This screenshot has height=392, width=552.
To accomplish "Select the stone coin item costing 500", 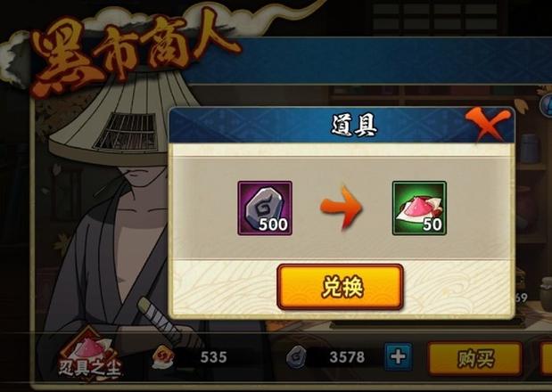I will (x=265, y=208).
